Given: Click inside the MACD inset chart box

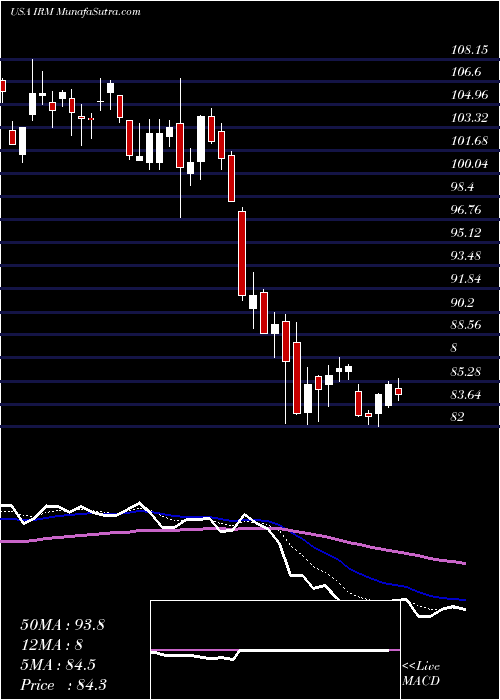Looking at the screenshot, I should coord(275,650).
